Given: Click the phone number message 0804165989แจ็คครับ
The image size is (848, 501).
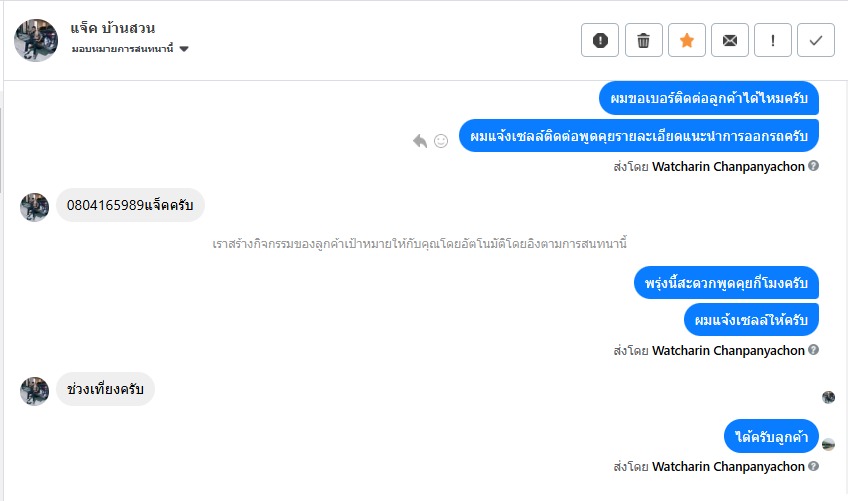Looking at the screenshot, I should [130, 206].
